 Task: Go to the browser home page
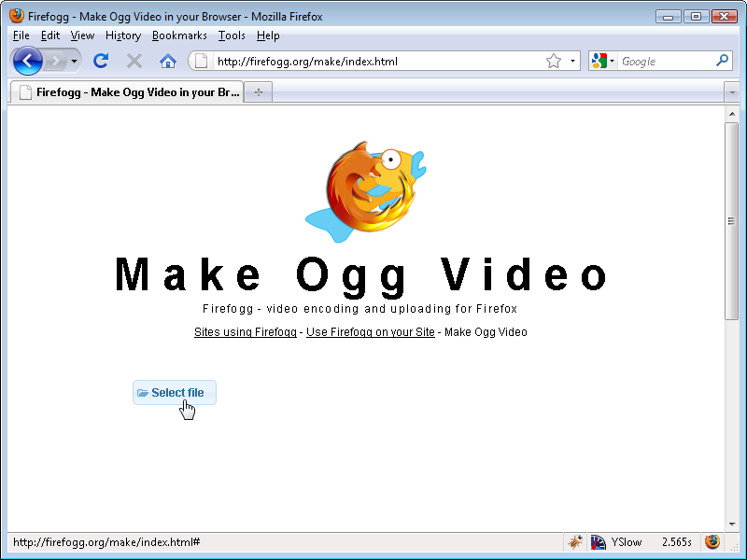point(167,60)
